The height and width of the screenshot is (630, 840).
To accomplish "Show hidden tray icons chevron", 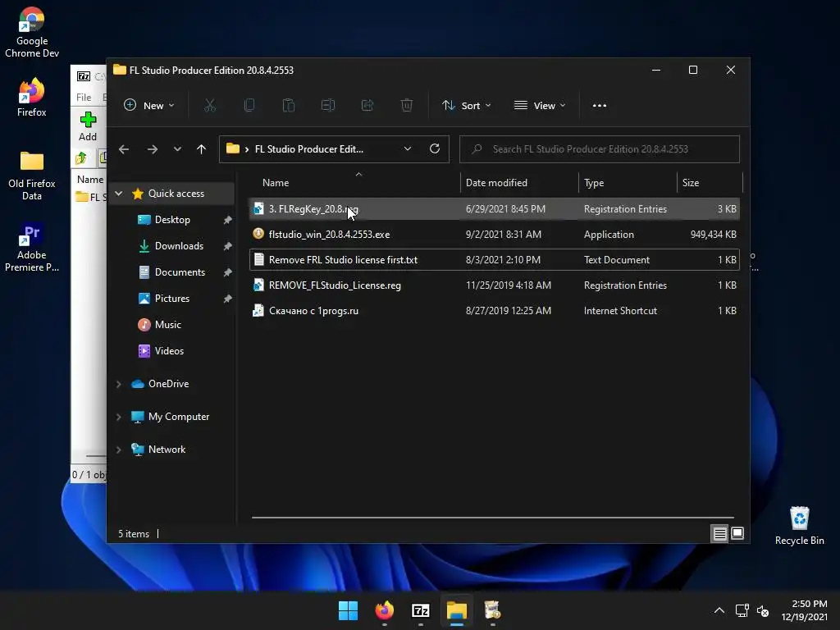I will tap(719, 610).
